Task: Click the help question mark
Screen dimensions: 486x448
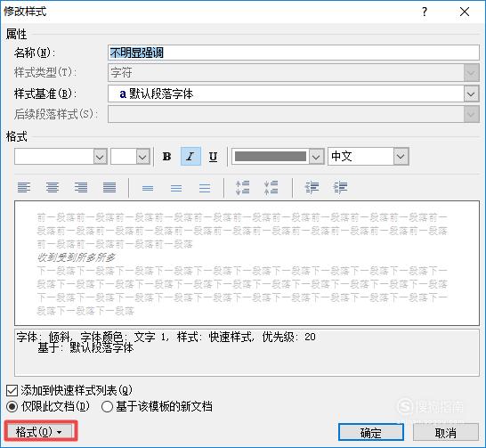Action: pos(425,12)
